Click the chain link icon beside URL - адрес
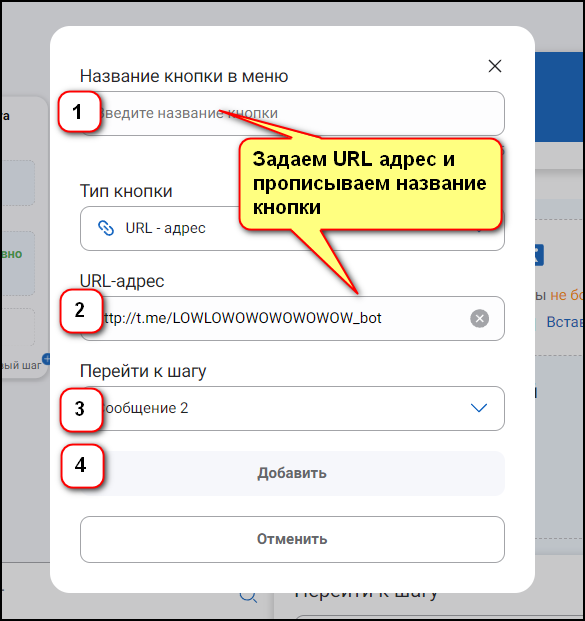Screen dimensions: 585x621 coord(106,228)
